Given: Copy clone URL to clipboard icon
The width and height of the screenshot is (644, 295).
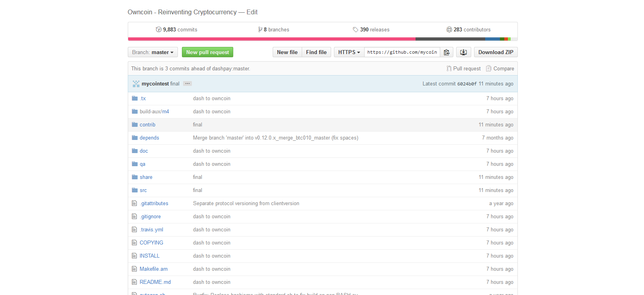Looking at the screenshot, I should (x=447, y=52).
